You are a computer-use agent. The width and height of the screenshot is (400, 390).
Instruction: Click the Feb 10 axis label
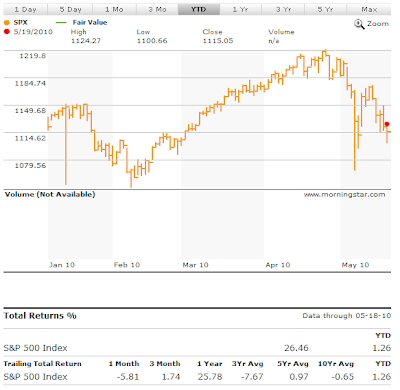(127, 265)
